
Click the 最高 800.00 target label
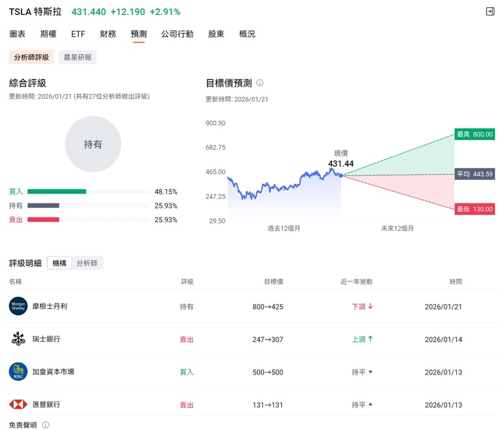coord(475,134)
